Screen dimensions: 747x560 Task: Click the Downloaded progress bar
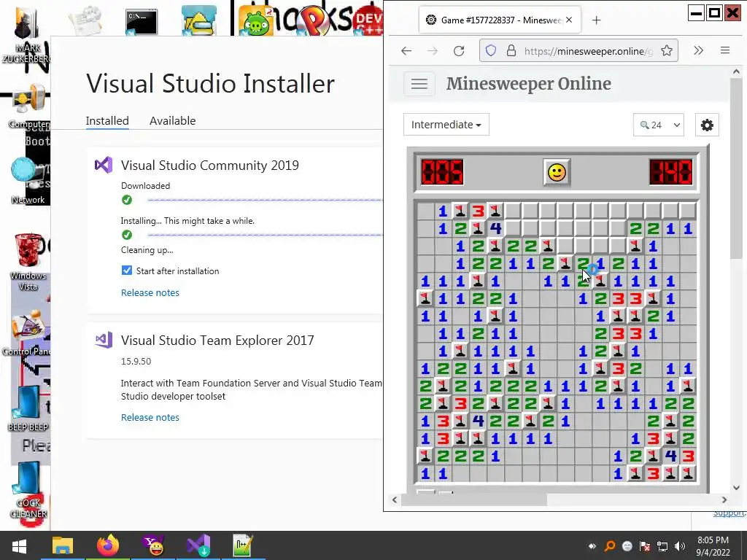[265, 200]
